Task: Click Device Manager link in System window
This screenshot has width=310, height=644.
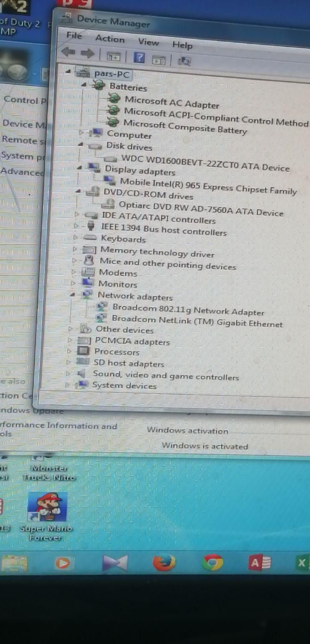Action: click(24, 124)
